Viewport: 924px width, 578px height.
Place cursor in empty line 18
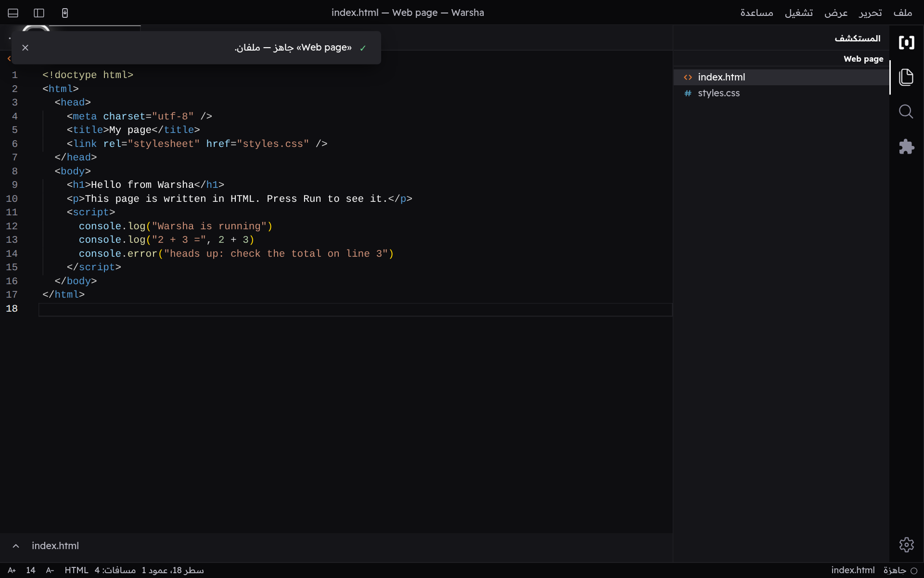pyautogui.click(x=355, y=309)
